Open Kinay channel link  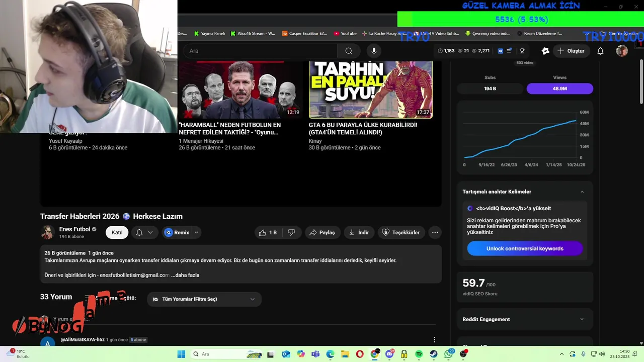coord(315,141)
